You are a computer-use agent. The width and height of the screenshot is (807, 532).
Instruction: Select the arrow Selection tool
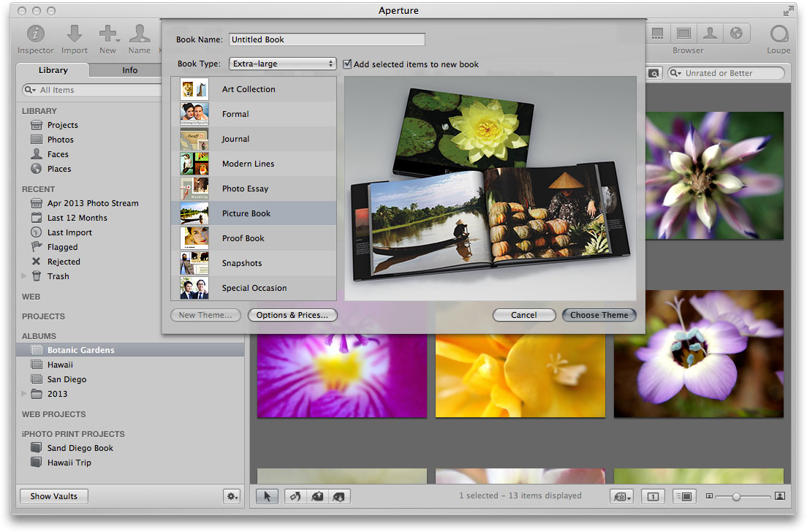267,497
